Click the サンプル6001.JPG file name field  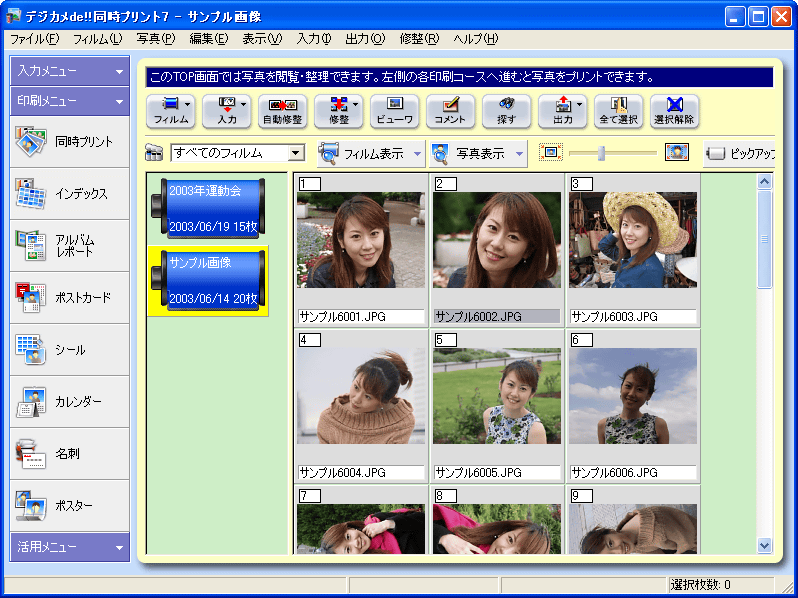pyautogui.click(x=361, y=317)
